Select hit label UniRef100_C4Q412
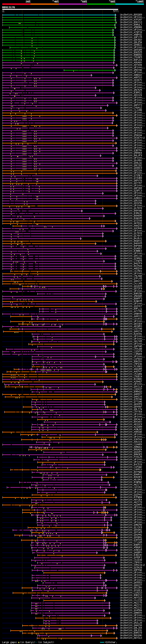Screen dimensions: 146x644 (x=131, y=108)
